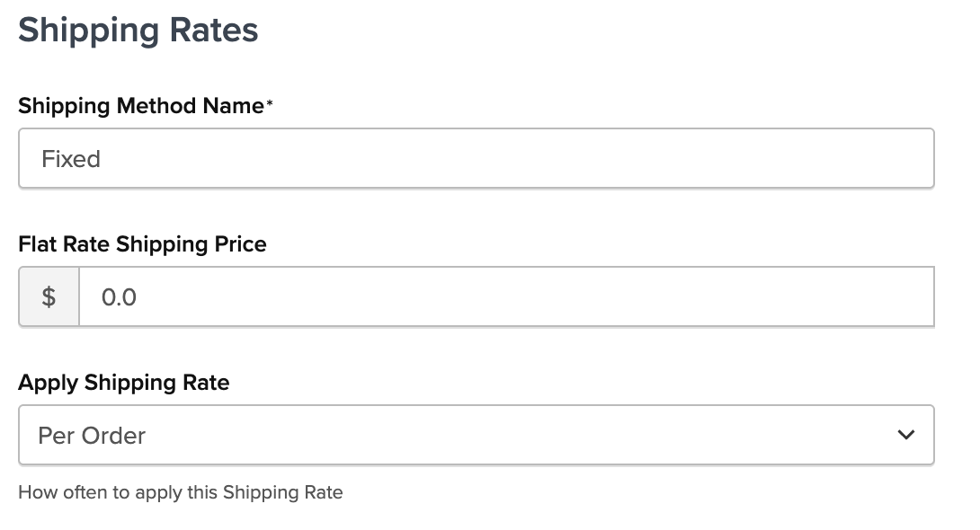Screen dimensions: 980x530
Task: Click the Flat Rate Shipping Price label
Action: (x=142, y=243)
